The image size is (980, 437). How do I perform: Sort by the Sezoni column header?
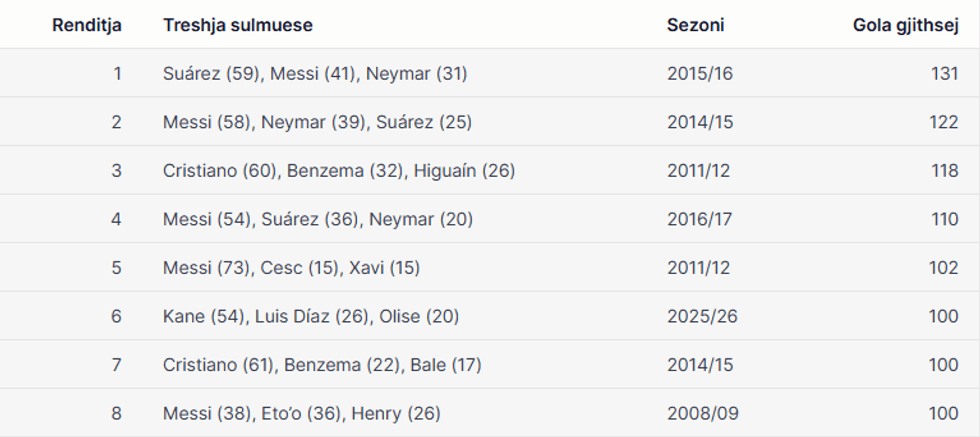(695, 25)
